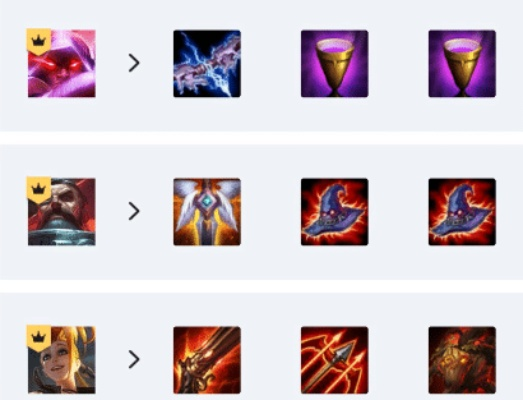Expand chevron next to bearded champion
The height and width of the screenshot is (400, 523).
tap(134, 211)
